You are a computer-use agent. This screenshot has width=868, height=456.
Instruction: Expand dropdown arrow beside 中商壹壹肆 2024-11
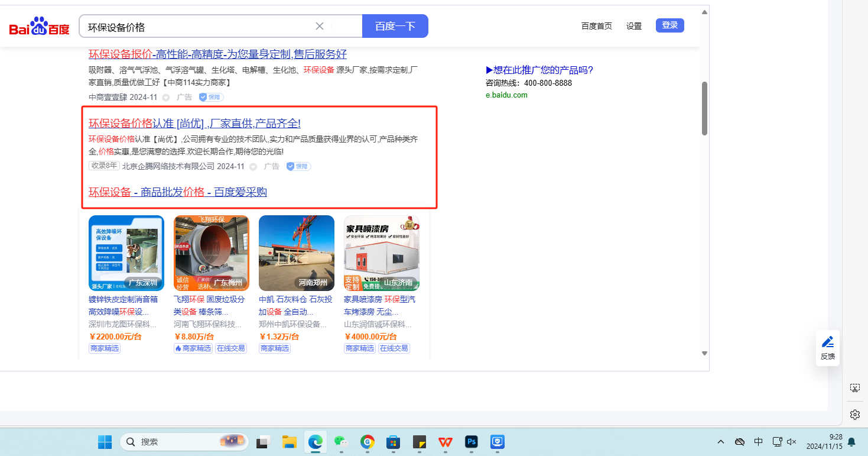pyautogui.click(x=166, y=98)
